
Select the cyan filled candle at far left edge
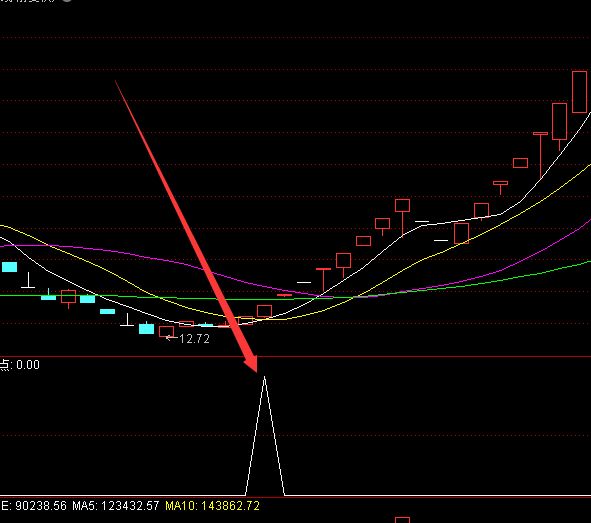(x=9, y=267)
